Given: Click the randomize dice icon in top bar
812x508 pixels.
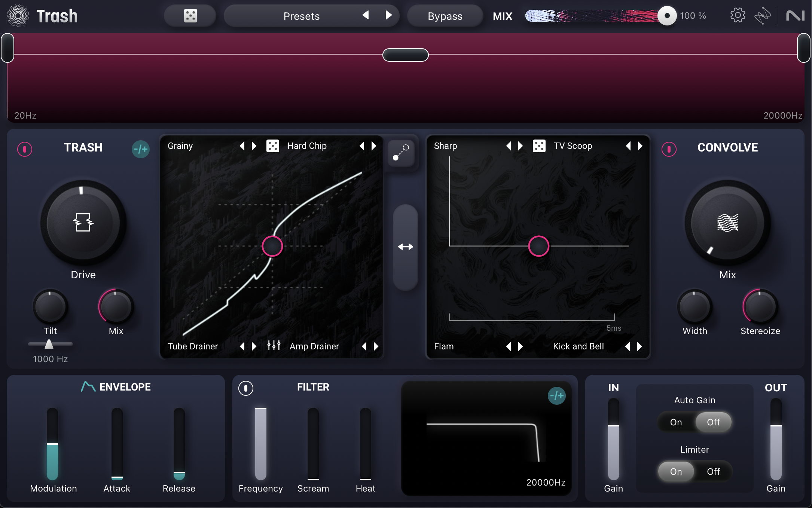Looking at the screenshot, I should [x=190, y=16].
